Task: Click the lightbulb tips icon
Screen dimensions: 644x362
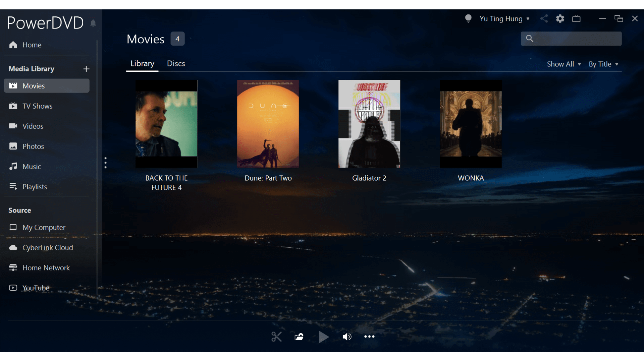Action: click(468, 18)
